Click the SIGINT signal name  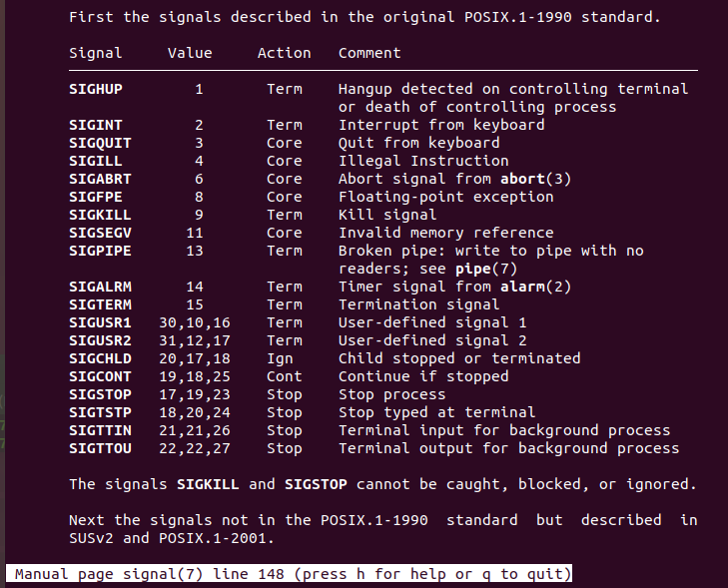coord(96,125)
